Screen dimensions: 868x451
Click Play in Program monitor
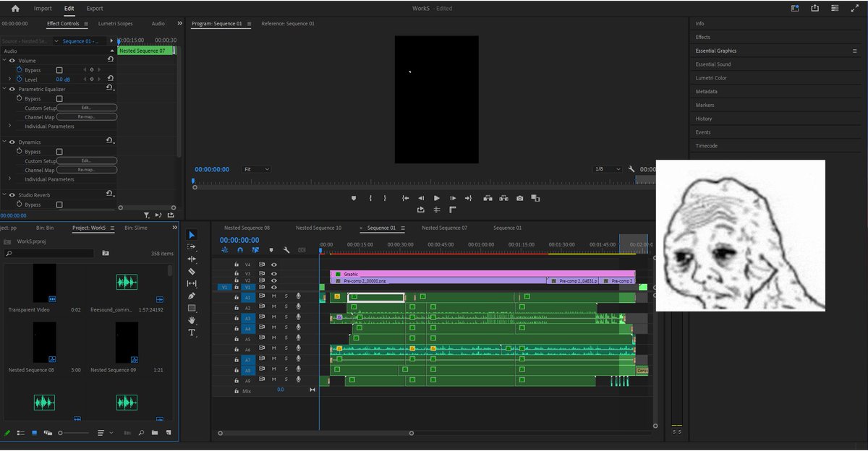(x=437, y=198)
